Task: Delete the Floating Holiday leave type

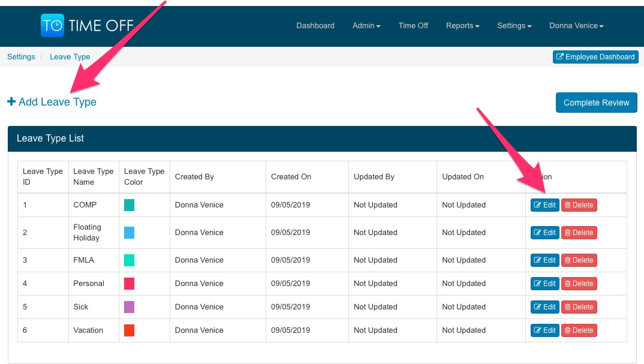Action: pos(579,233)
